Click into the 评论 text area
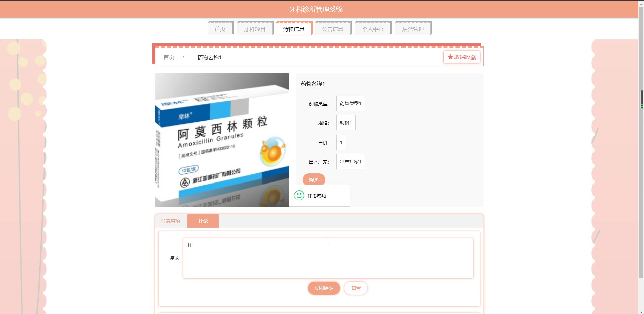 coord(328,258)
